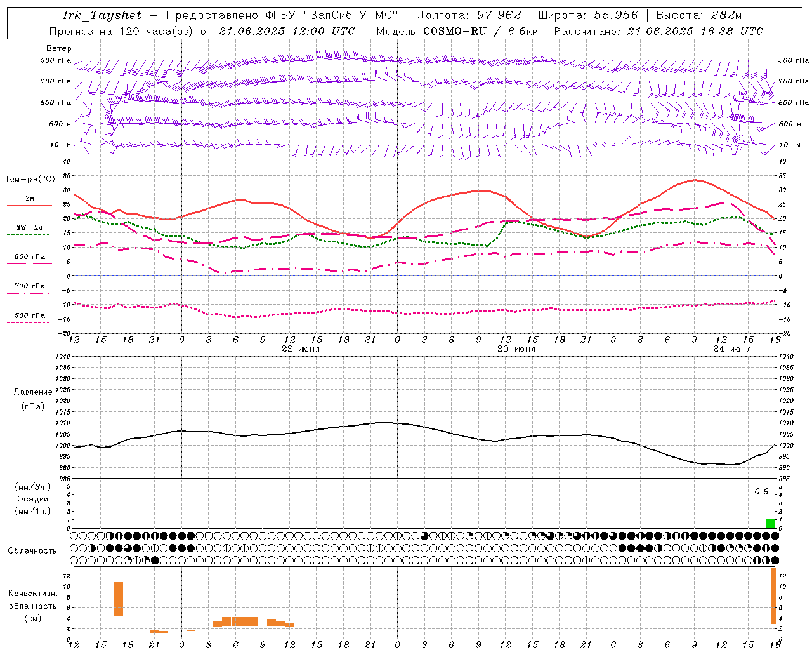The image size is (812, 650).
Task: Click the Прогноз на 120 часа(ов) text
Action: 122,31
